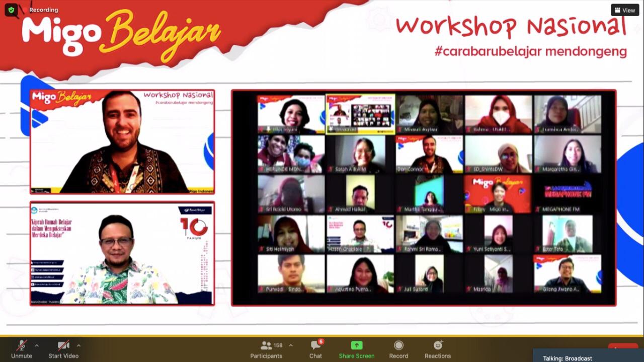644x362 pixels.
Task: Select the Sri Rejeki Utomo participant tile
Action: tap(291, 194)
